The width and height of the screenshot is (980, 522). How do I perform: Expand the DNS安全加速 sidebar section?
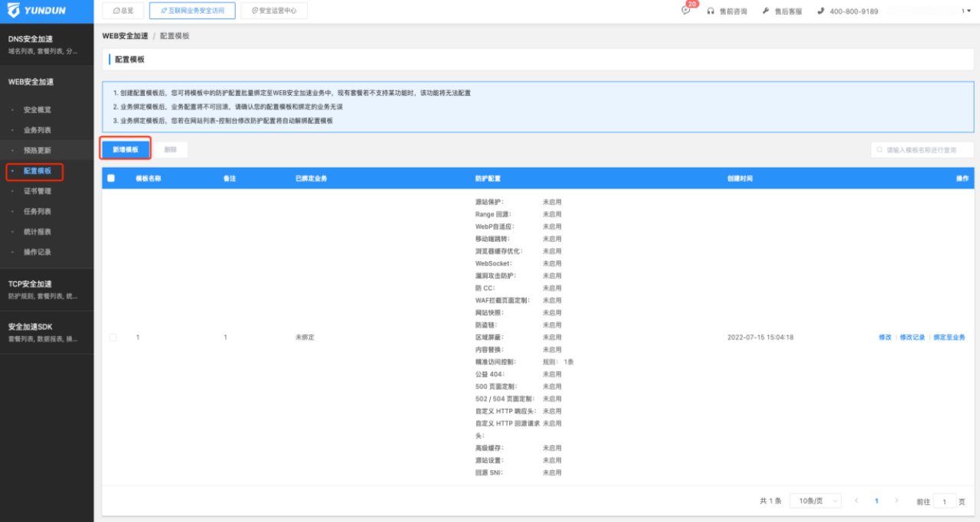[x=47, y=44]
